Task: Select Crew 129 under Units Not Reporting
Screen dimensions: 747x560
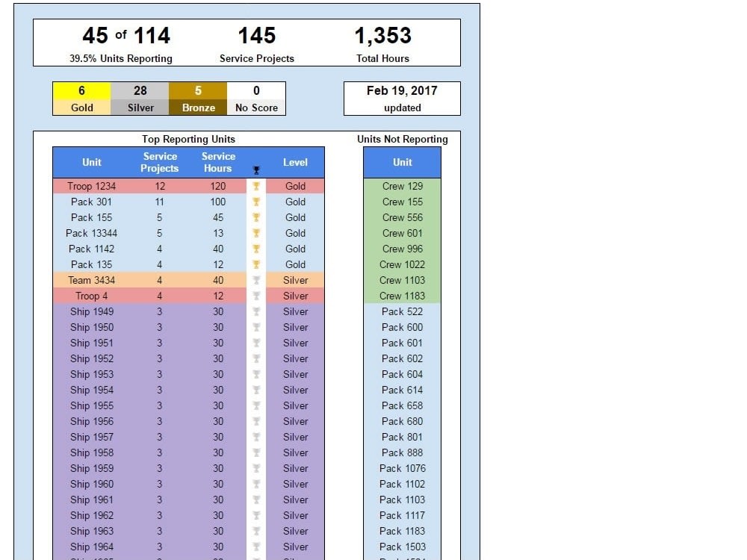Action: pos(402,186)
